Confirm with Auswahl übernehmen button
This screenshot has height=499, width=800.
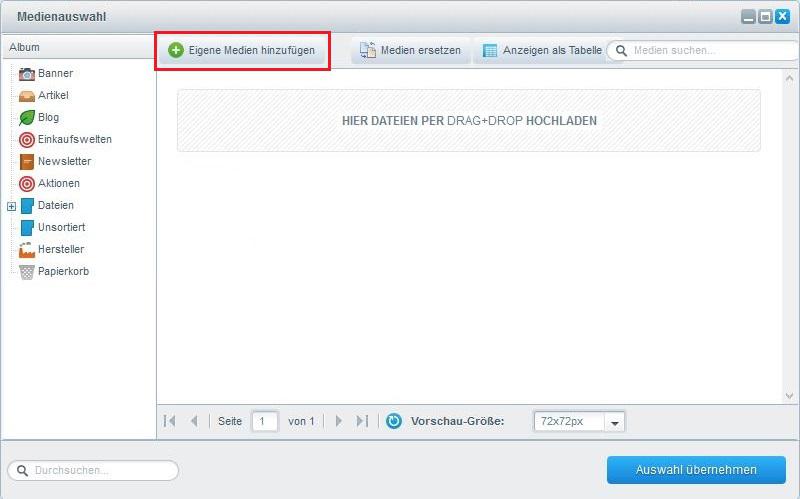[696, 470]
